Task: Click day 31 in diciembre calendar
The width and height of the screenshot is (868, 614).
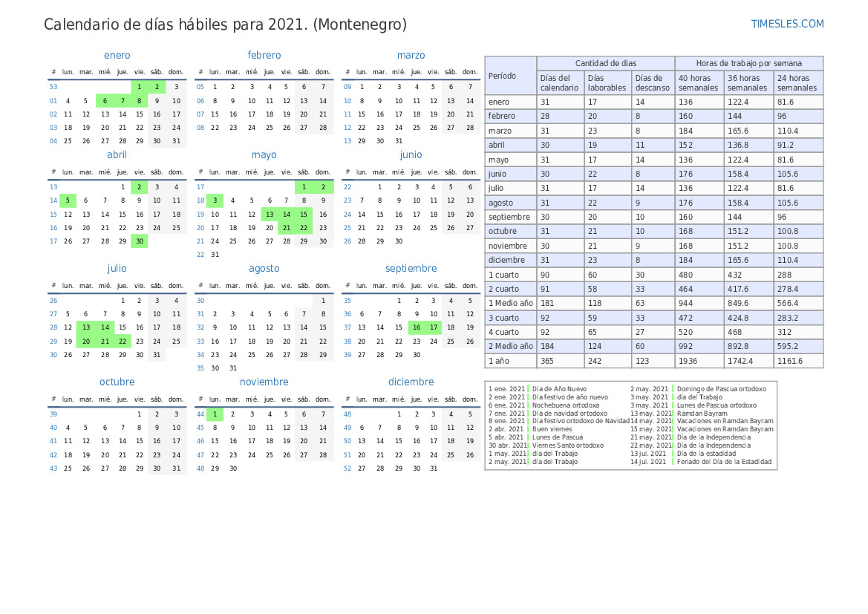Action: (434, 468)
